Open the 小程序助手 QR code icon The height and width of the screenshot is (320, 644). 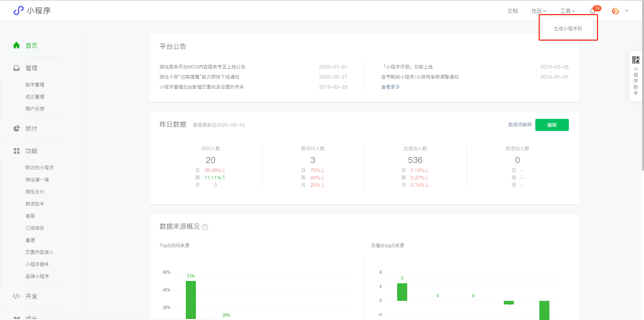[x=636, y=60]
